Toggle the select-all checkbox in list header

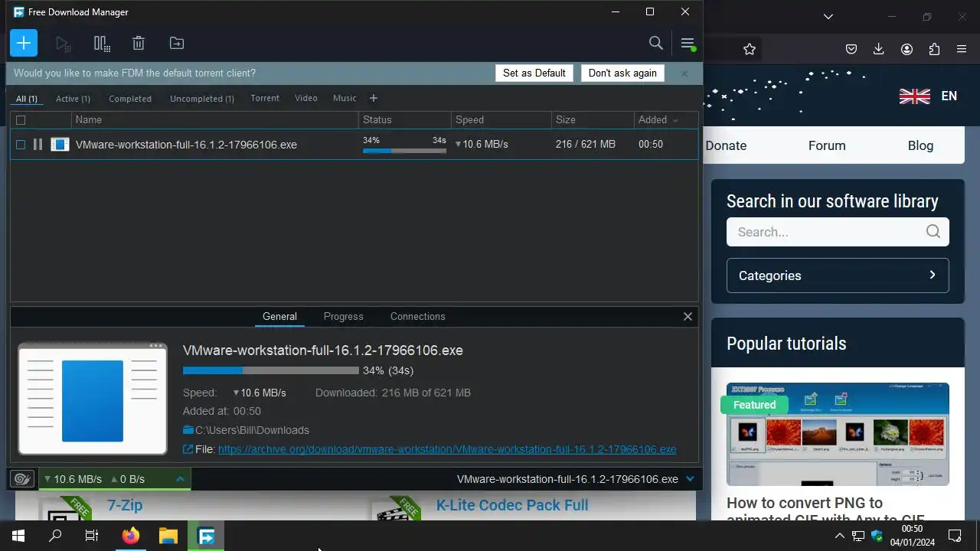click(21, 120)
